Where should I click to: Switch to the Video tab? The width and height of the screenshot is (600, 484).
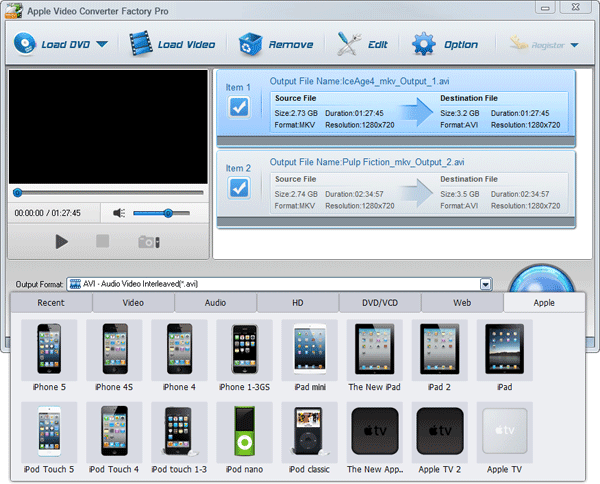point(133,303)
